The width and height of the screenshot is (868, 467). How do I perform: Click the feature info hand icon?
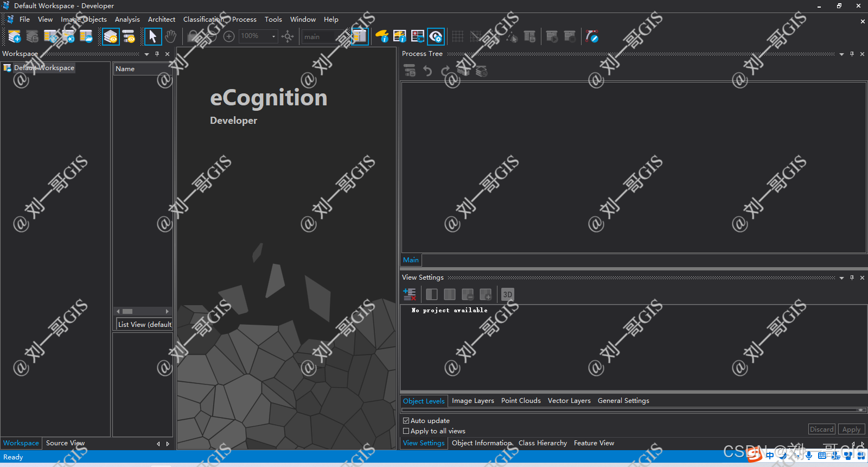point(382,36)
